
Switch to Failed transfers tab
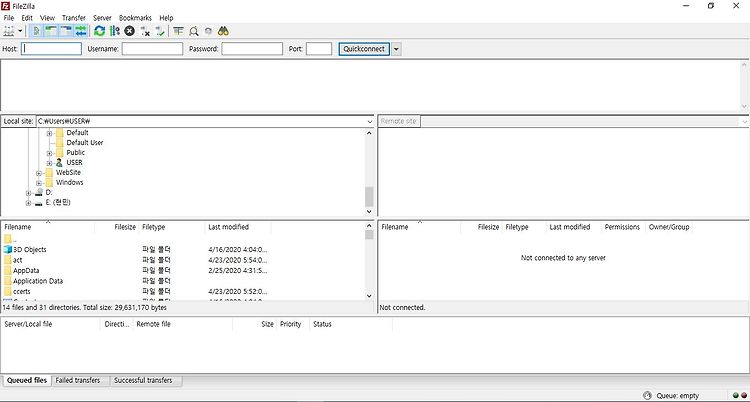[77, 380]
